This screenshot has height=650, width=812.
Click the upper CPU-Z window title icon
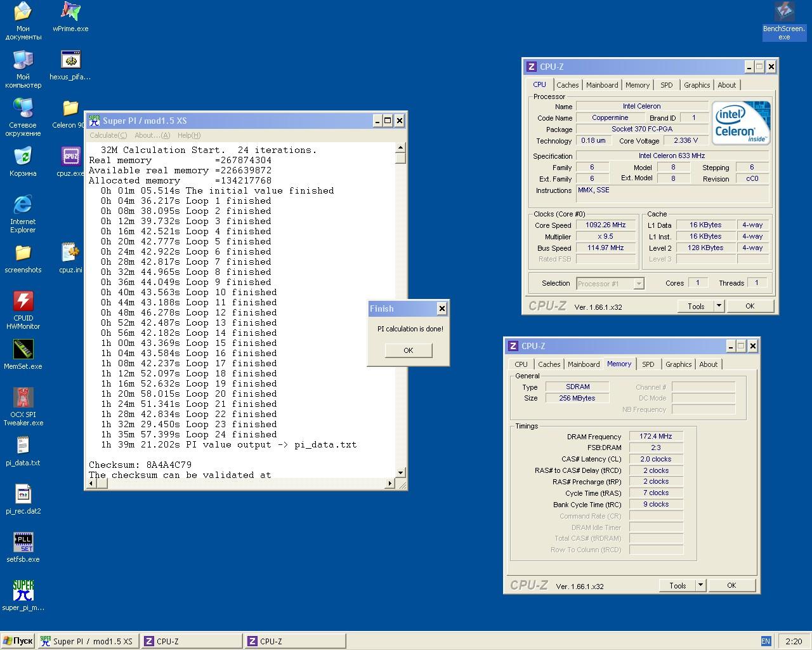(x=532, y=67)
